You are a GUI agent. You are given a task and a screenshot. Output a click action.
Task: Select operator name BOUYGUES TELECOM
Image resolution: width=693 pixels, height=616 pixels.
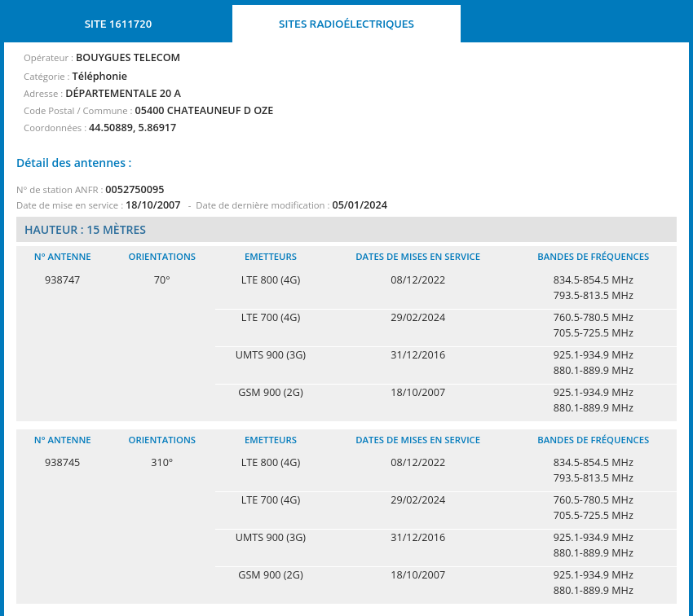coord(128,58)
